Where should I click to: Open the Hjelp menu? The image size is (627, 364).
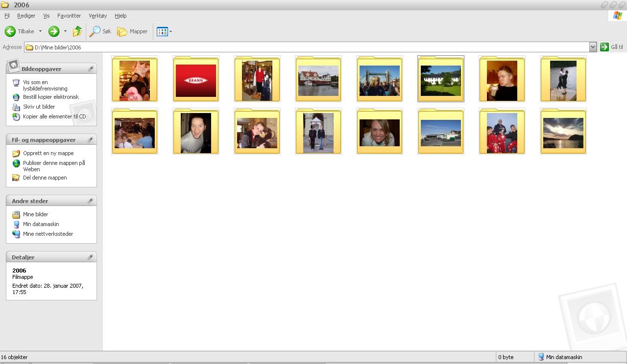point(121,16)
